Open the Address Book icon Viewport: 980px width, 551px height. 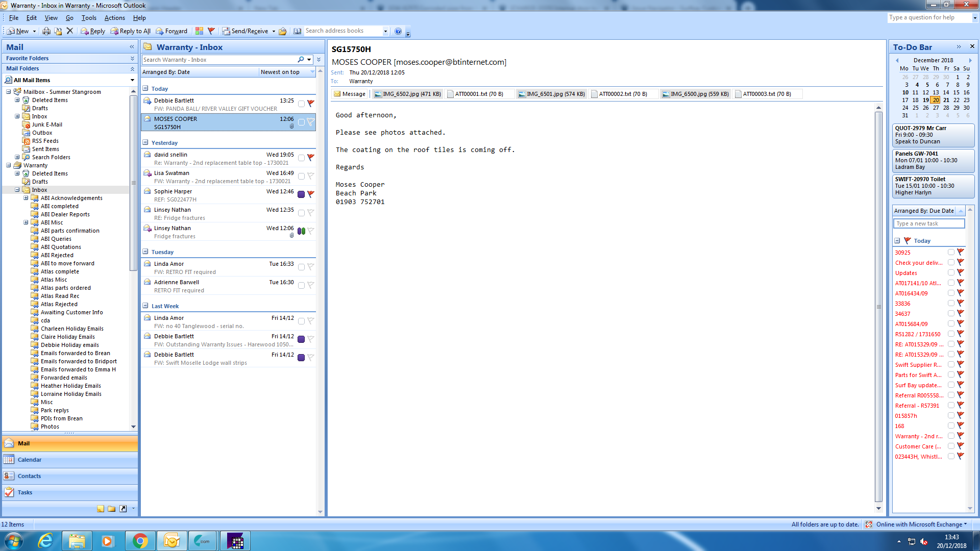[x=297, y=31]
